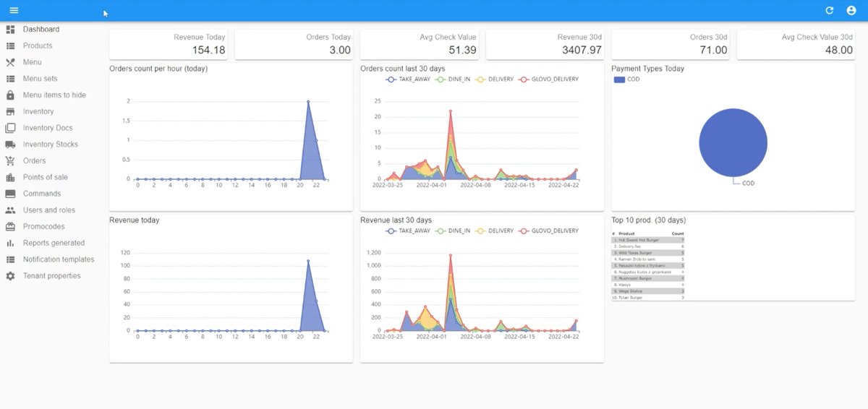
Task: Click the Promocodes gift card icon
Action: click(x=10, y=227)
